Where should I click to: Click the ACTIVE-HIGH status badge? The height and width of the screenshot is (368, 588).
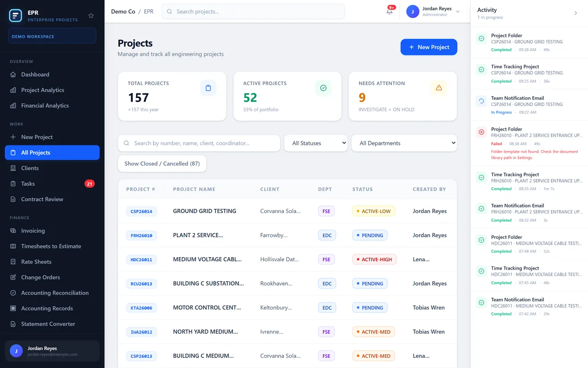tap(374, 259)
